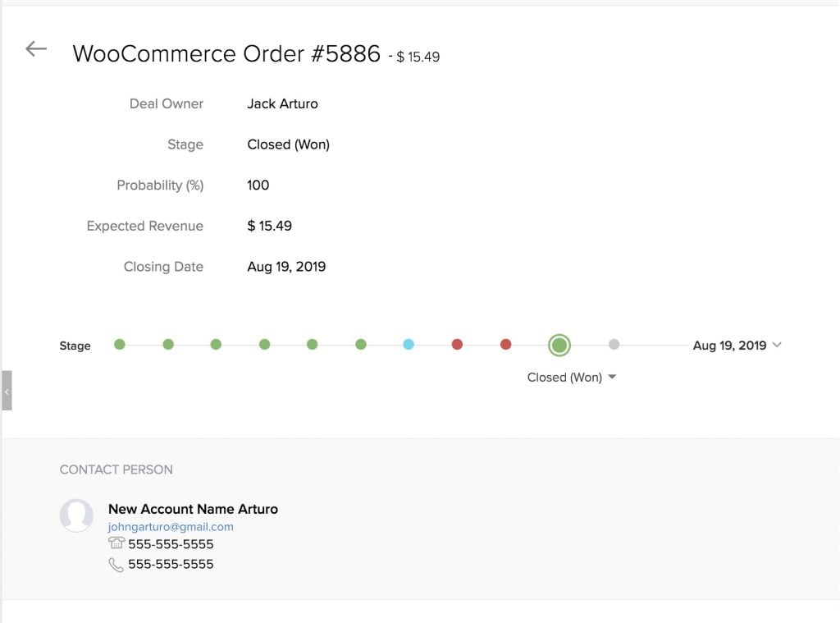This screenshot has height=623, width=840.
Task: Select the sixth green stage dot
Action: (361, 344)
